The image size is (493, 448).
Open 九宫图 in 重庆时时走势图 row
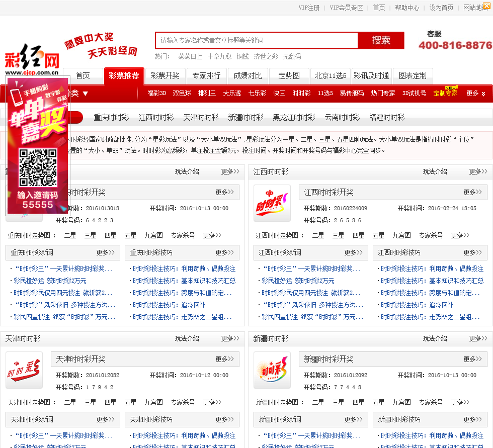[154, 235]
